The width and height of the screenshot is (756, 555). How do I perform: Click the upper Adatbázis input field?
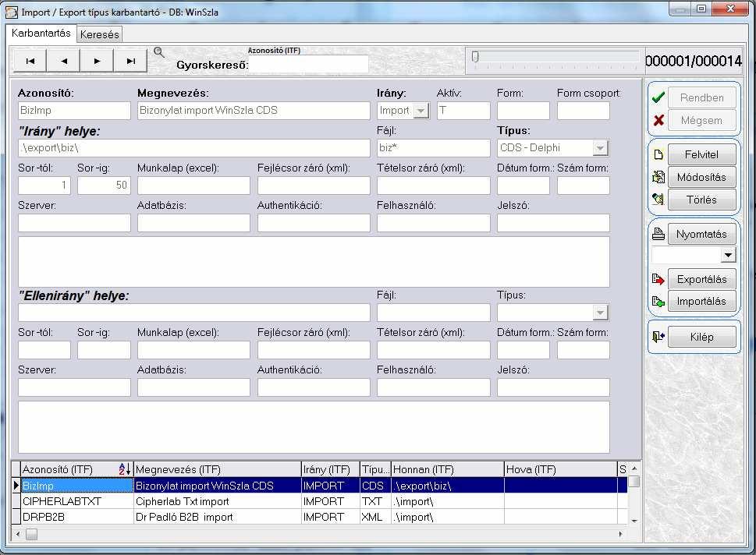coord(193,223)
